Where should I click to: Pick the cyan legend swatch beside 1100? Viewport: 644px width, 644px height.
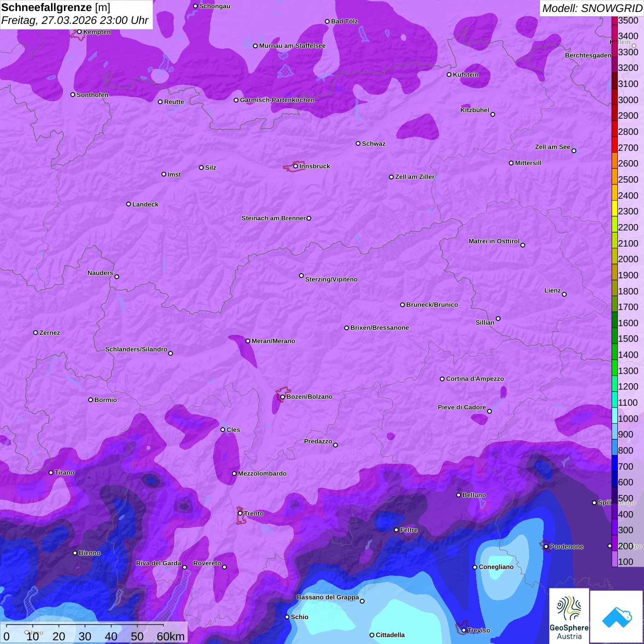615,399
